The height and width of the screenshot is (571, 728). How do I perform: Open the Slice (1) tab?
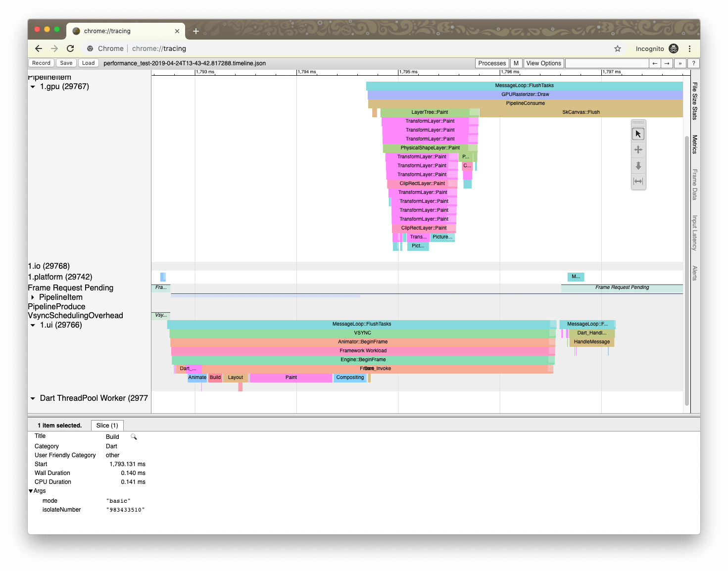point(107,426)
